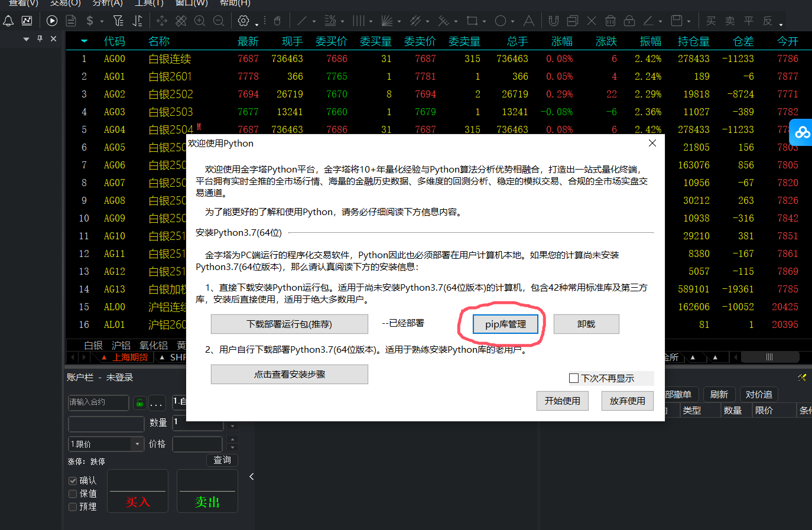This screenshot has height=530, width=812.
Task: Click the filter funnel list icon
Action: point(118,21)
